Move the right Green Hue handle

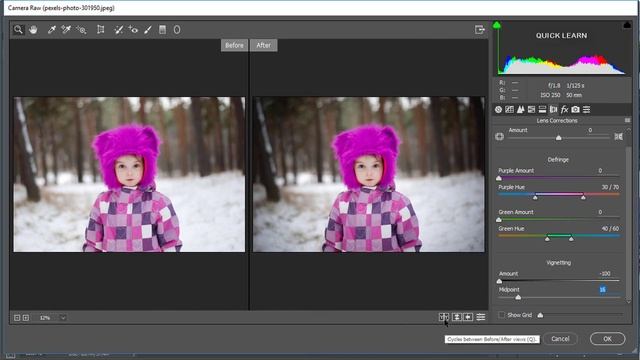571,238
